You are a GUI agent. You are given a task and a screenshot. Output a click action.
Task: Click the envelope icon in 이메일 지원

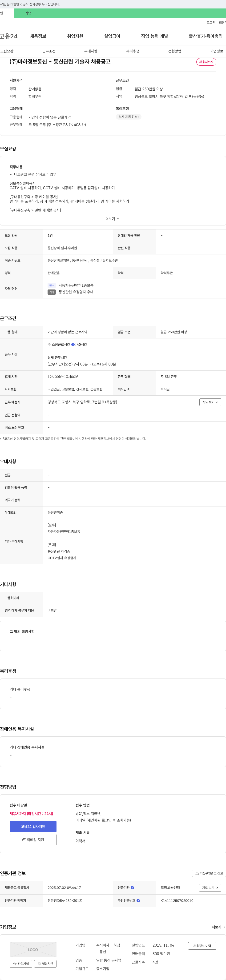(24, 840)
